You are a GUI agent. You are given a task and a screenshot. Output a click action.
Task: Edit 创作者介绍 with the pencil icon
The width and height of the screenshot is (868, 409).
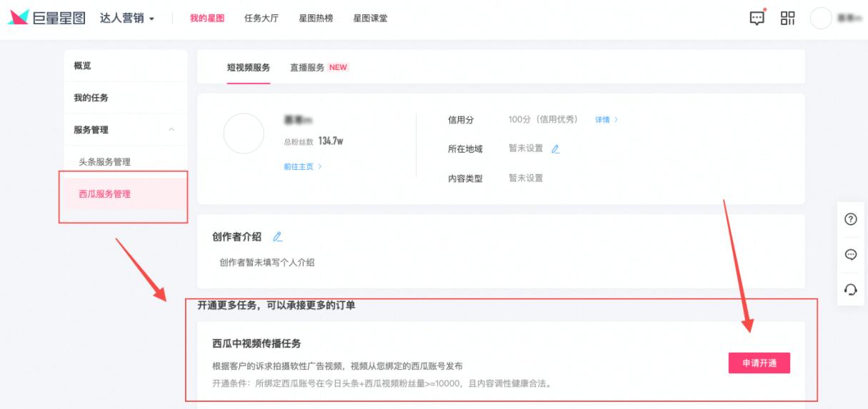coord(278,237)
